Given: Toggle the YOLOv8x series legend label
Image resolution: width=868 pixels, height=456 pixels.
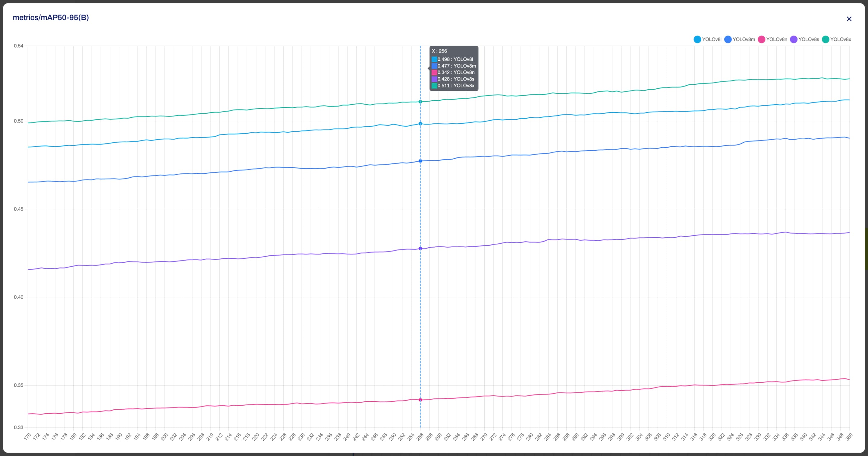Looking at the screenshot, I should (x=840, y=40).
